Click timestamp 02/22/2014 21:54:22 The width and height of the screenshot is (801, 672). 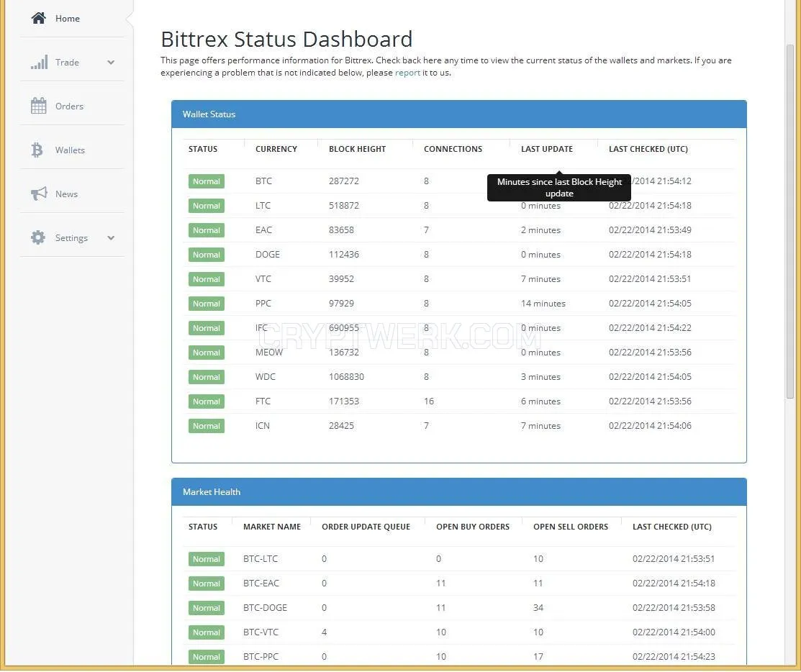point(650,328)
